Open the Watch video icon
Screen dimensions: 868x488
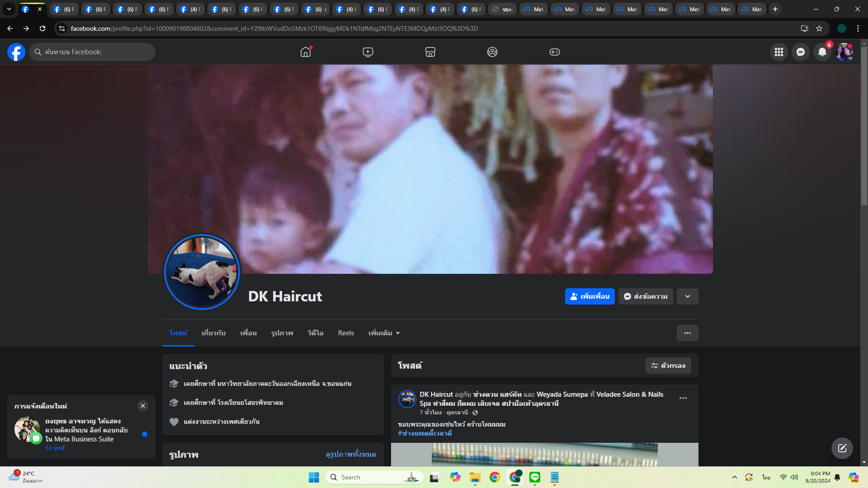point(368,52)
